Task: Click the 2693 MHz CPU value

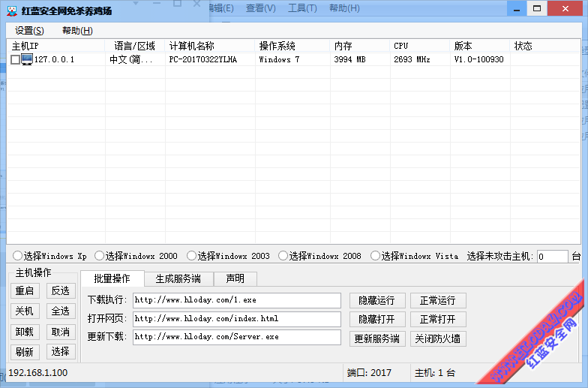Action: (412, 59)
